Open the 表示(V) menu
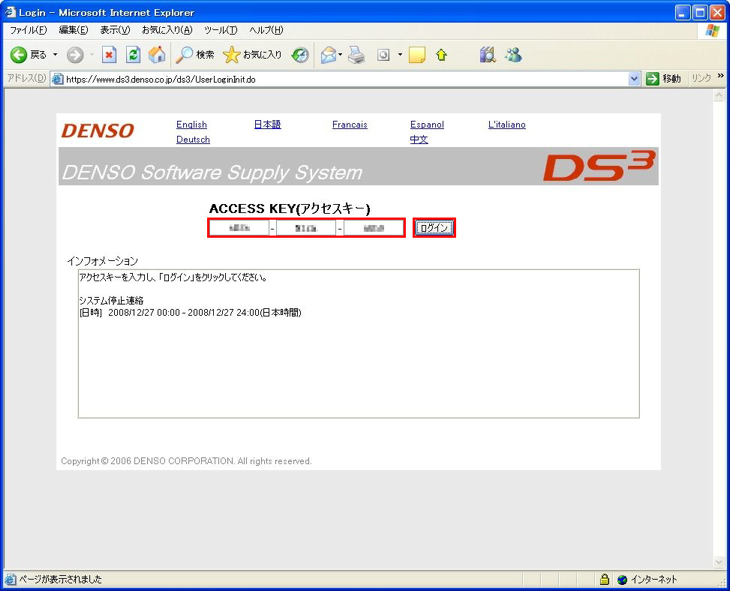Screen dimensions: 730x591 [115, 30]
